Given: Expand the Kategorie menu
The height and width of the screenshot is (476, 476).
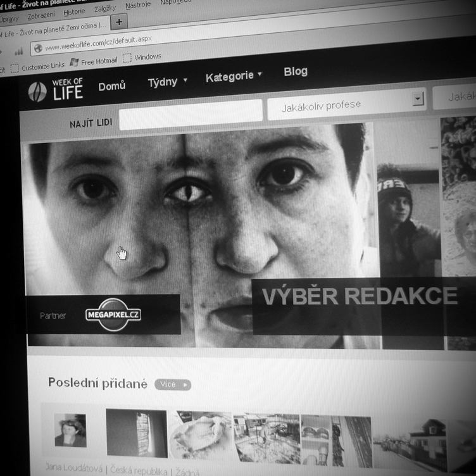Looking at the screenshot, I should (234, 76).
